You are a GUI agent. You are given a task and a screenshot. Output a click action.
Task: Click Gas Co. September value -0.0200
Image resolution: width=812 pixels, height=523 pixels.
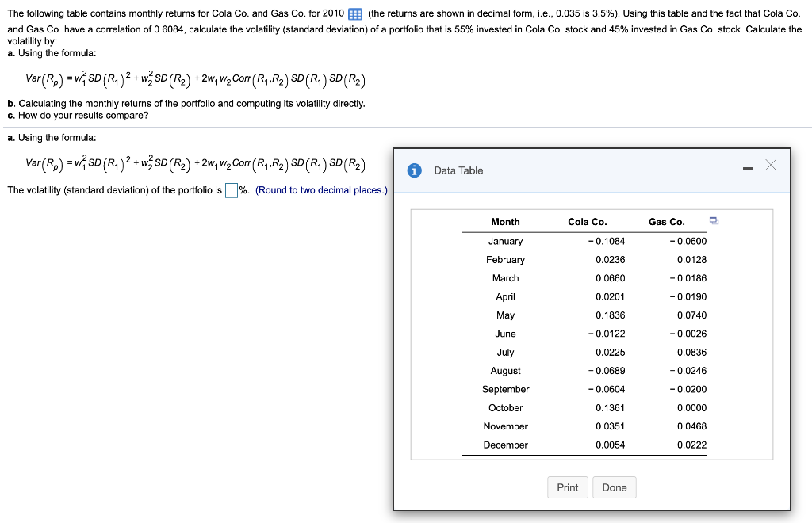click(x=688, y=390)
